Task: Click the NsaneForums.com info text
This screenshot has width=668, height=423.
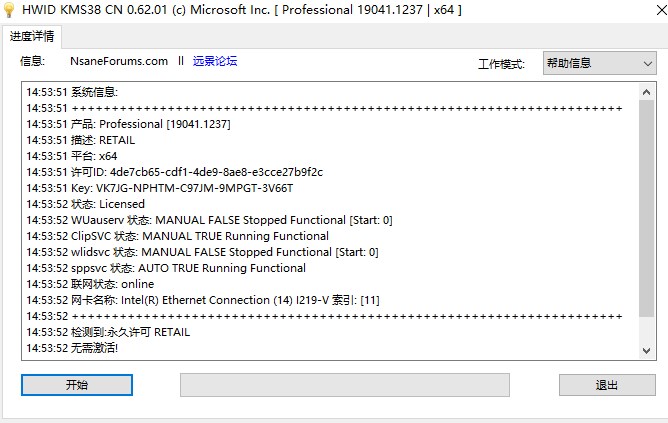Action: (x=119, y=61)
